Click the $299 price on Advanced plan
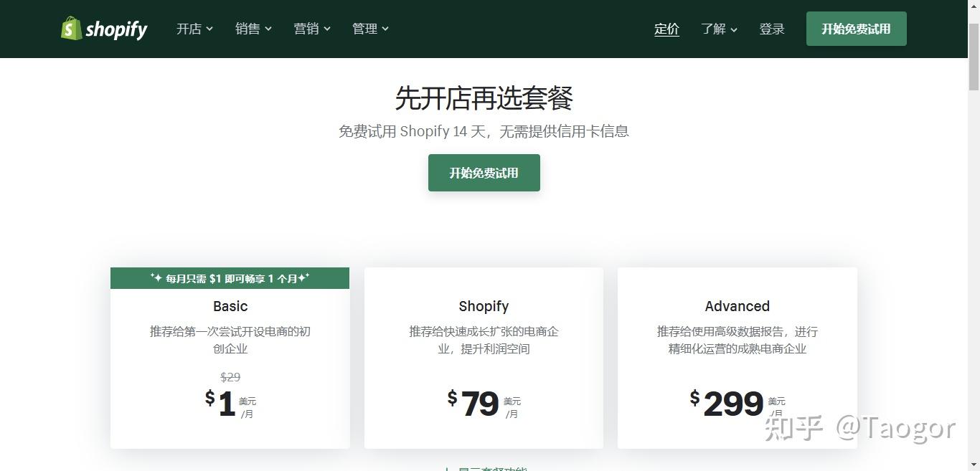Viewport: 980px width, 471px height. click(727, 404)
